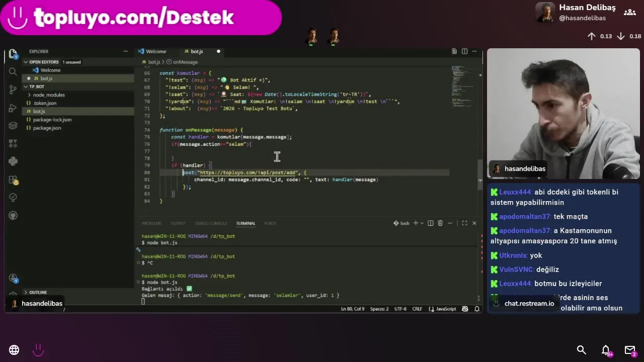The image size is (644, 362).
Task: Open editor more actions ellipsis
Action: (474, 51)
